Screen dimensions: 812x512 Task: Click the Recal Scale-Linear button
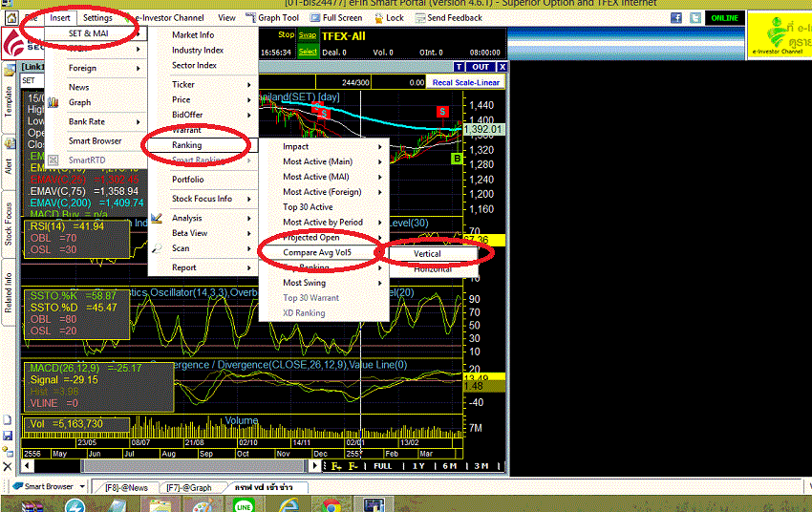[465, 82]
